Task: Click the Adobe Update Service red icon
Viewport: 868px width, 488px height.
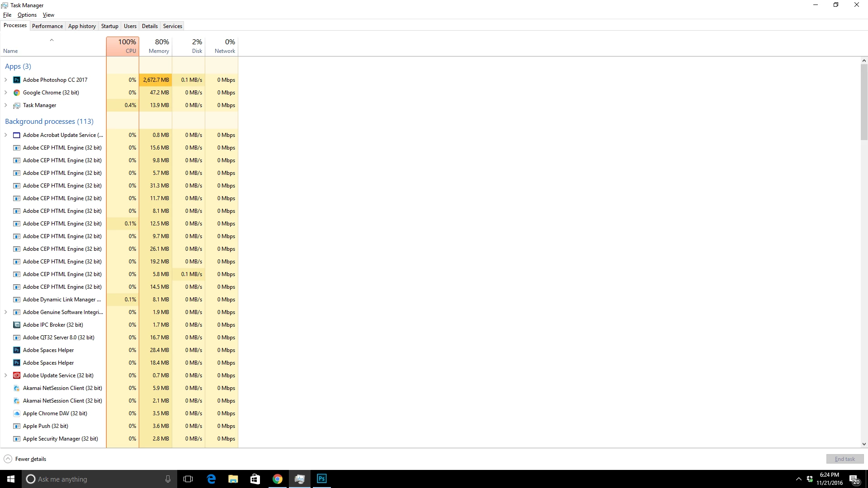Action: click(17, 375)
